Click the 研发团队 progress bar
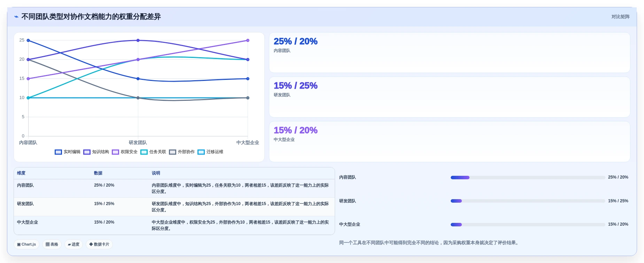This screenshot has width=644, height=263. (x=528, y=201)
